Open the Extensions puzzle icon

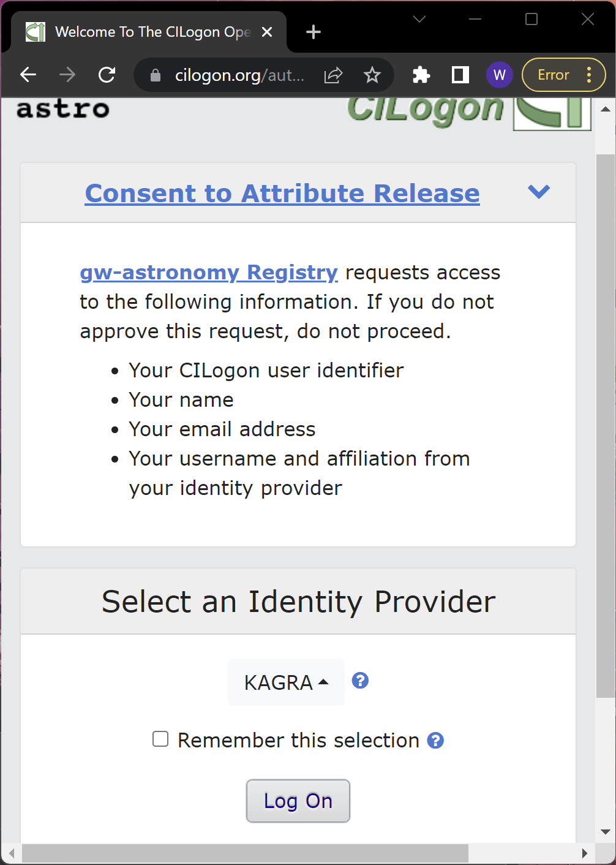(x=421, y=75)
